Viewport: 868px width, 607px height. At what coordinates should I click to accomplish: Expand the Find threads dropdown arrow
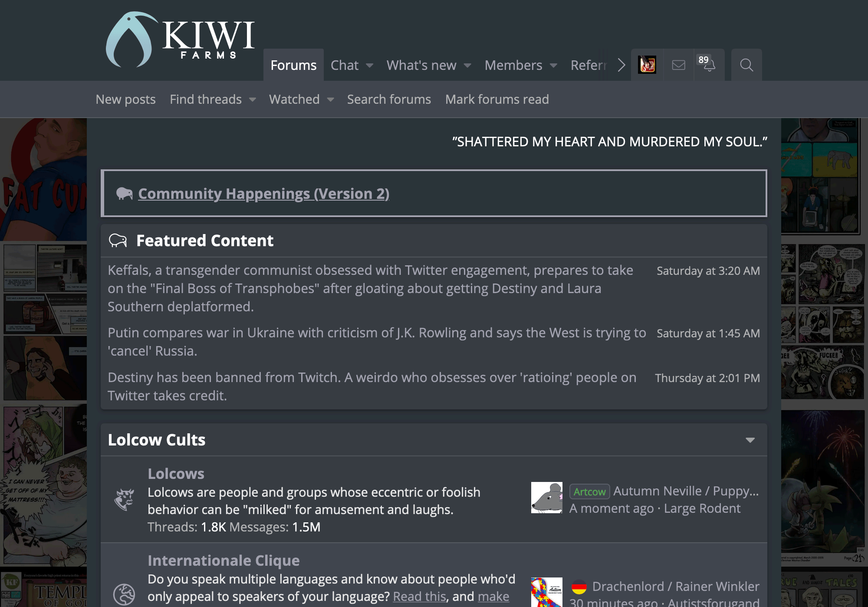(x=253, y=100)
